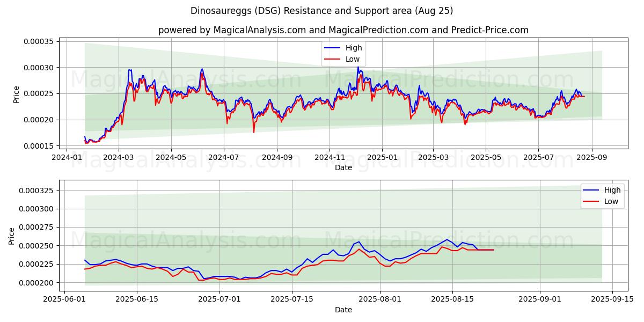
Task: Click the bottom chart x-axis label 2025-07-01
Action: click(219, 300)
